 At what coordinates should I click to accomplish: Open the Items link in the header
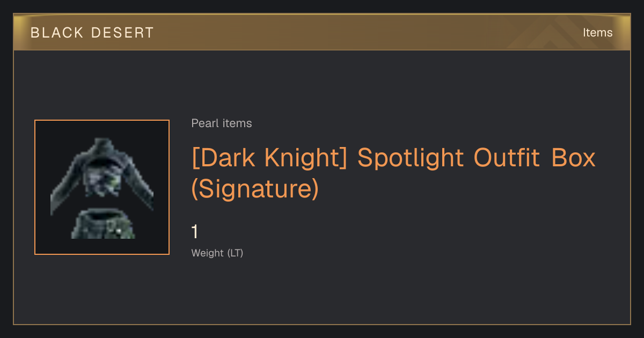click(597, 33)
